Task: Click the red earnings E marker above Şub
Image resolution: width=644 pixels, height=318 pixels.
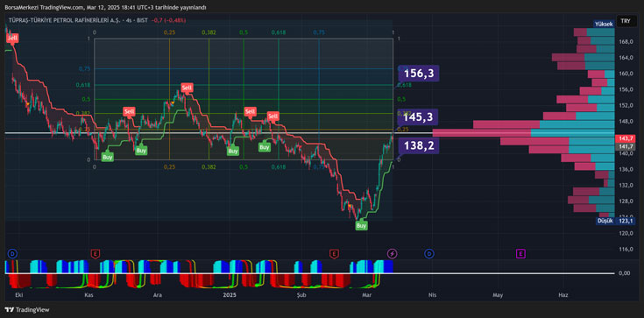Action: pos(334,254)
